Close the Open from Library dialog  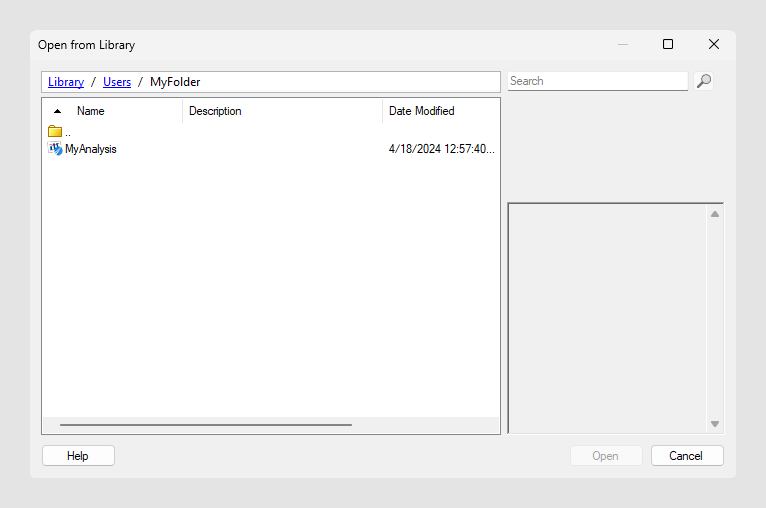click(x=714, y=44)
